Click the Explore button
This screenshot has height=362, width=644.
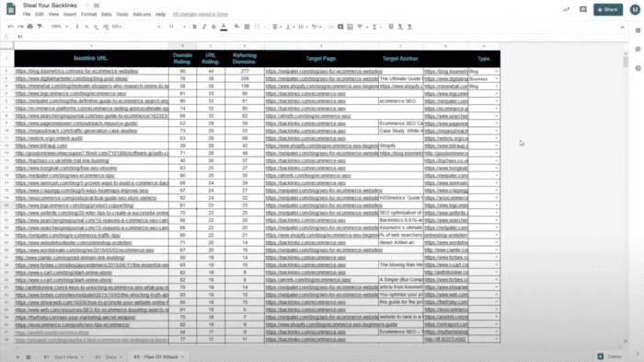pos(610,356)
